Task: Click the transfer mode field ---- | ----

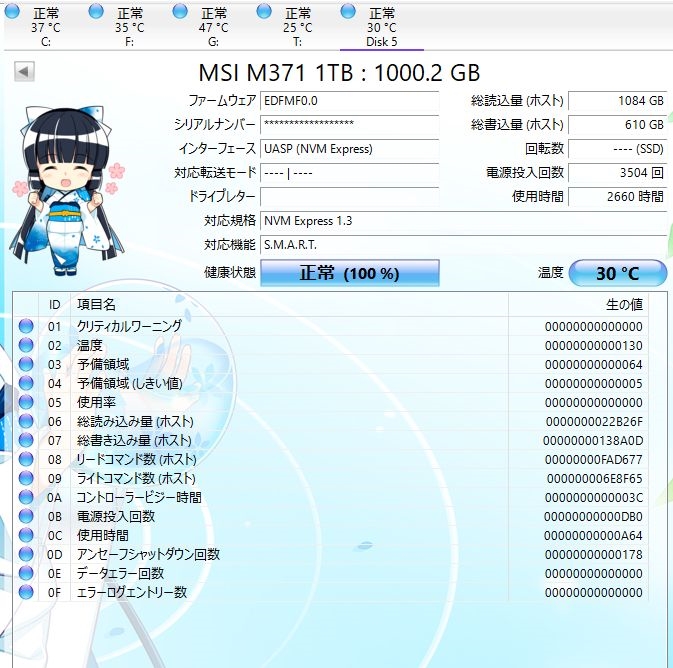Action: pos(349,173)
